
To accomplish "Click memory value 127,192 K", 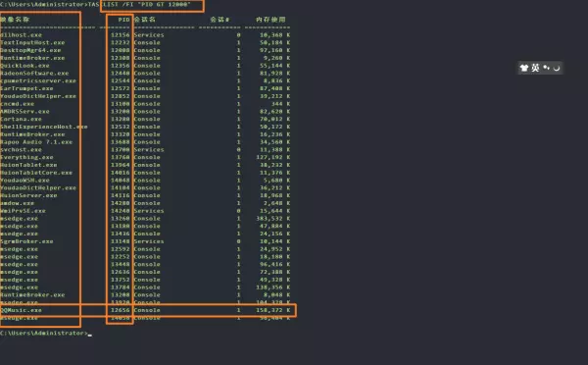I will click(x=273, y=157).
